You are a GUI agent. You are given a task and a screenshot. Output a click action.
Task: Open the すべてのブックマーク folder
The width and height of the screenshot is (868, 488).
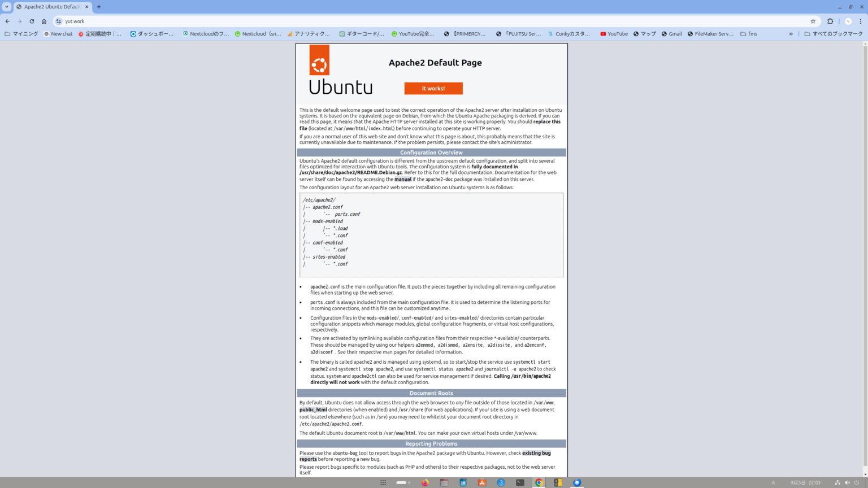834,34
